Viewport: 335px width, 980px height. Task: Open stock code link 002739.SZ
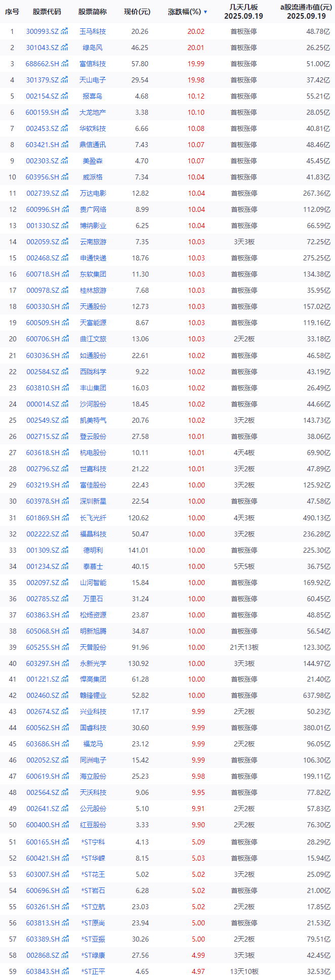coord(43,193)
